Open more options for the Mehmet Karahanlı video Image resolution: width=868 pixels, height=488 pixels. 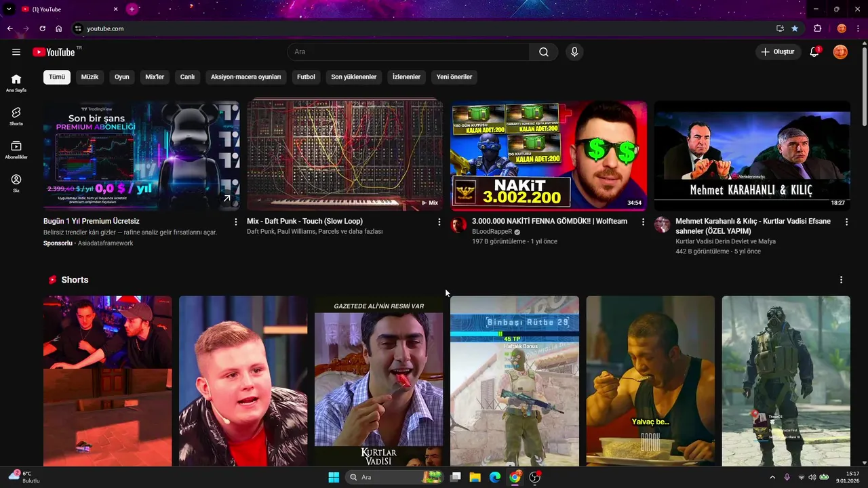click(x=846, y=222)
